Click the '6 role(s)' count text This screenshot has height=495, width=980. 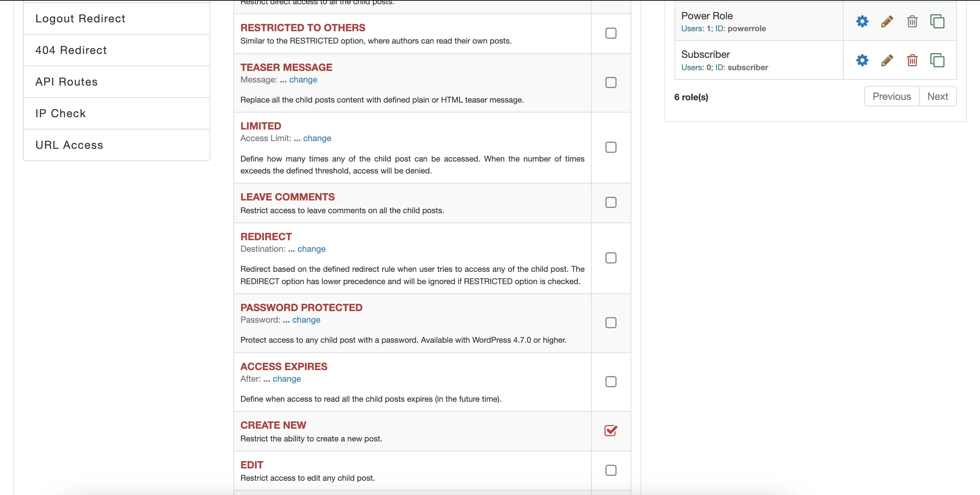coord(691,97)
